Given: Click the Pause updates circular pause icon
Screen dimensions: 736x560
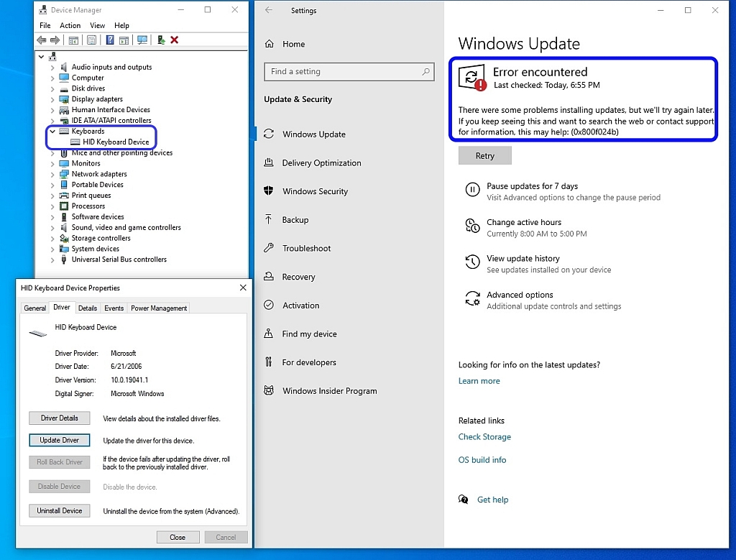Looking at the screenshot, I should pos(472,190).
